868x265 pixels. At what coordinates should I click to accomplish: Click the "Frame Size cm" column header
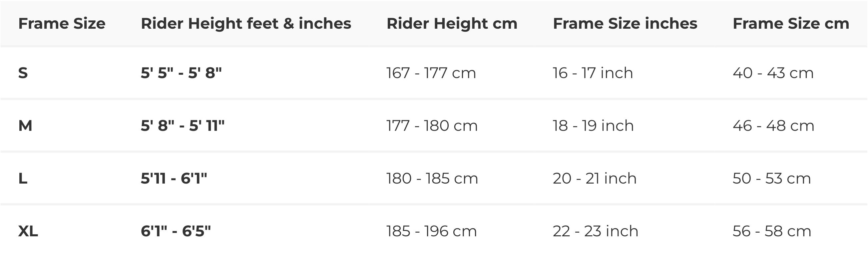[x=791, y=24]
